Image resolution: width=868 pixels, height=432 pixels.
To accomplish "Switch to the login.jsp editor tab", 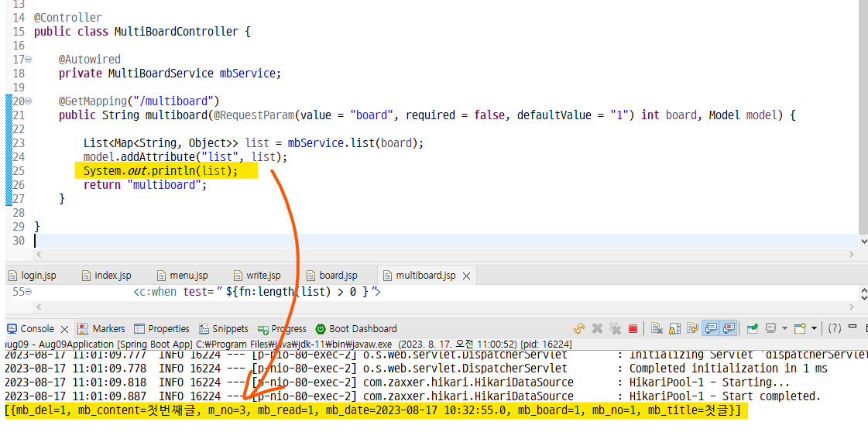I will coord(33,275).
